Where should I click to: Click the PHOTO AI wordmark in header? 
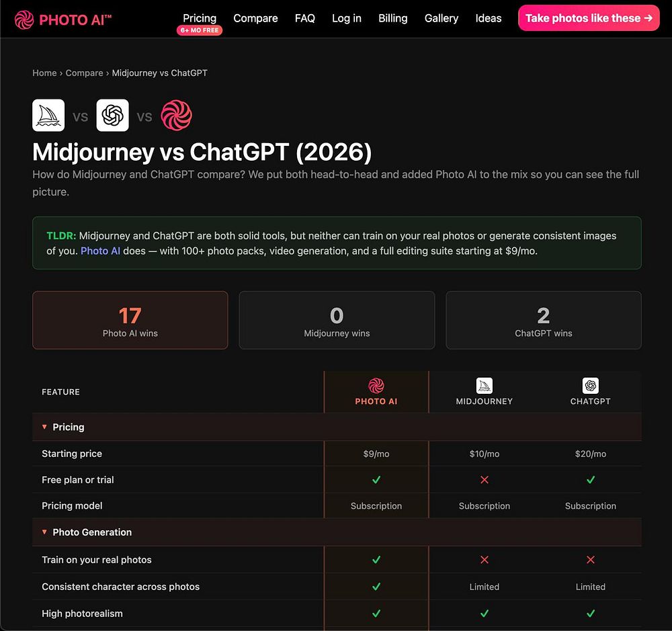tap(75, 19)
